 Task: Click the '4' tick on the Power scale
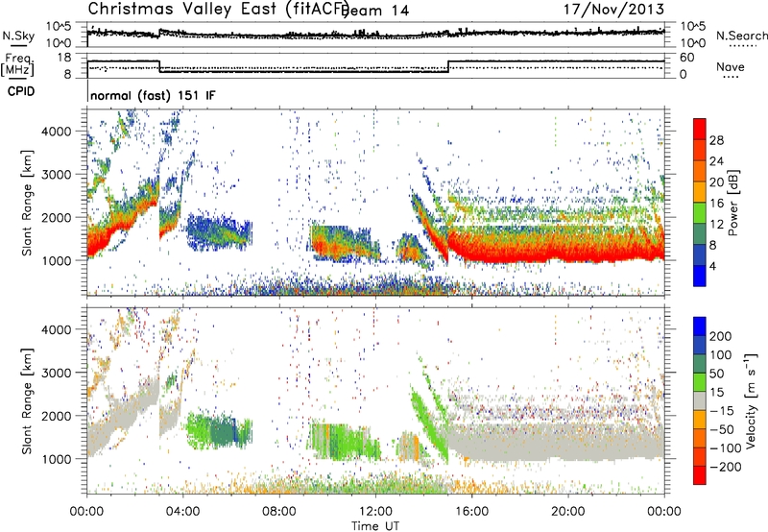712,266
